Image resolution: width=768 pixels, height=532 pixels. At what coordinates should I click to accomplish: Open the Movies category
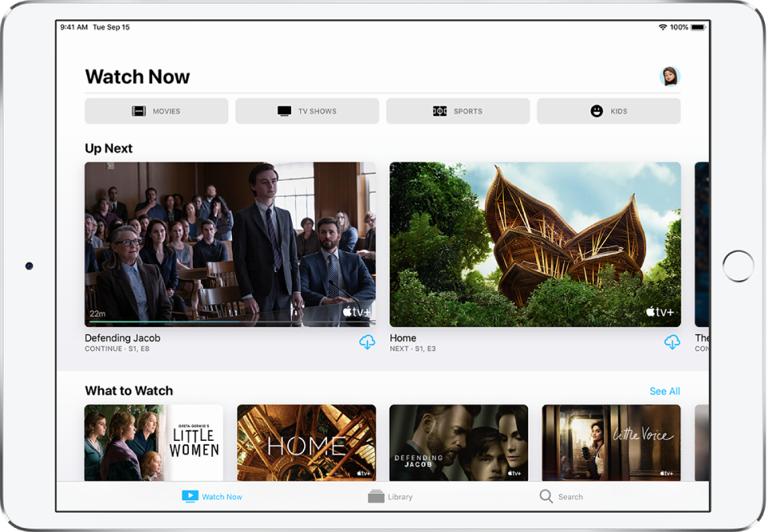pyautogui.click(x=156, y=111)
